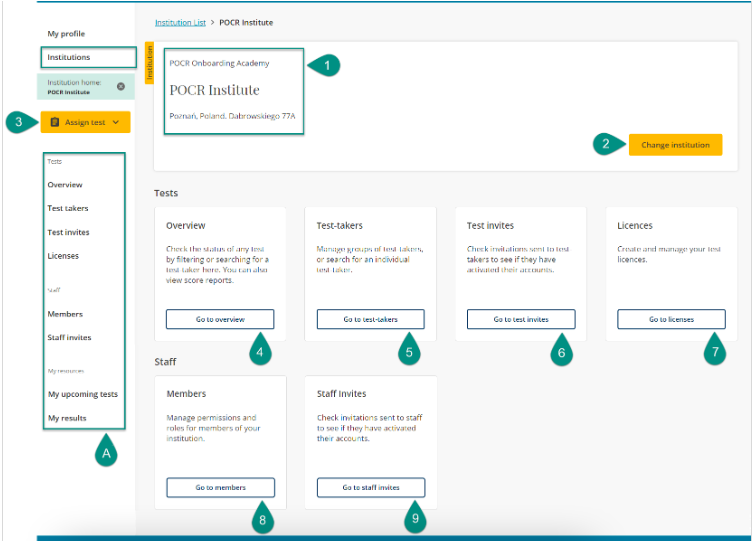Image resolution: width=755 pixels, height=541 pixels.
Task: Select Institutions in the sidebar
Action: tap(69, 58)
